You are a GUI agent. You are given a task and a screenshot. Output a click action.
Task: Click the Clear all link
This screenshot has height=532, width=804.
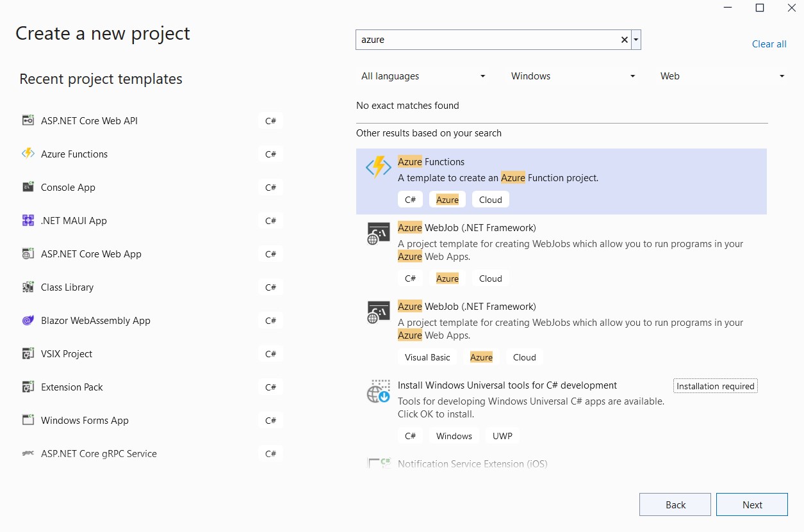tap(769, 44)
